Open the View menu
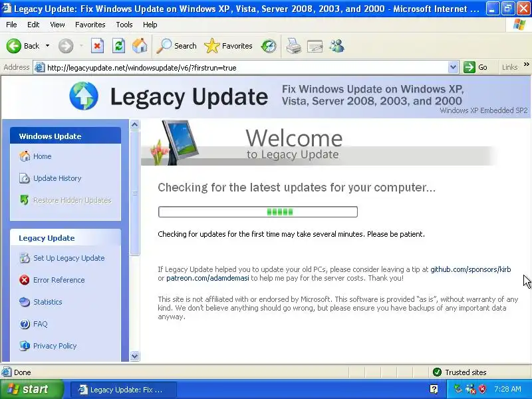This screenshot has width=532, height=399. coord(57,25)
